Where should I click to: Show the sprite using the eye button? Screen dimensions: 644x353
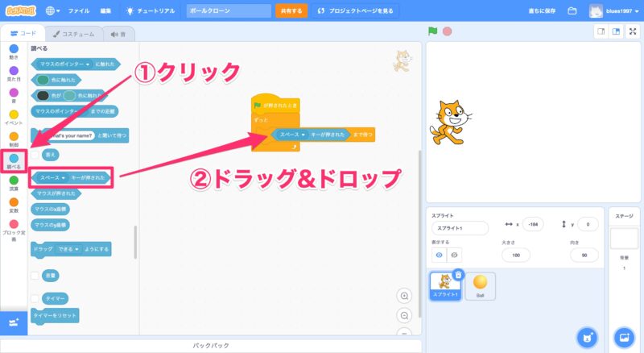[439, 255]
